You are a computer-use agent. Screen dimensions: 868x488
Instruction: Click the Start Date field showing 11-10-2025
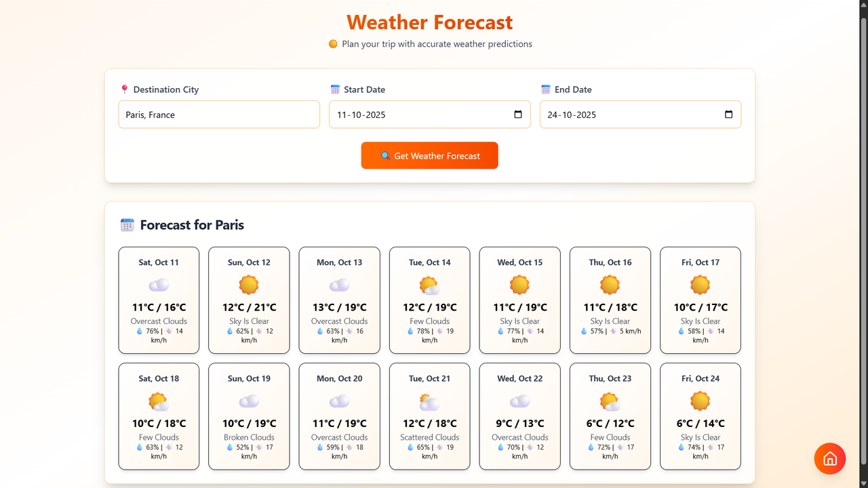pos(430,115)
